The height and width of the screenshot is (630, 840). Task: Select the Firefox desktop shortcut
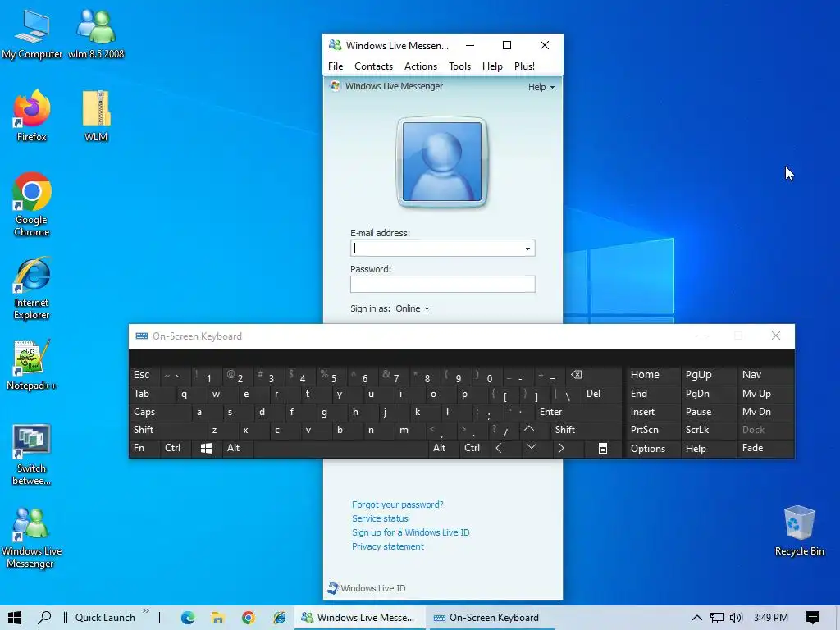[x=32, y=116]
